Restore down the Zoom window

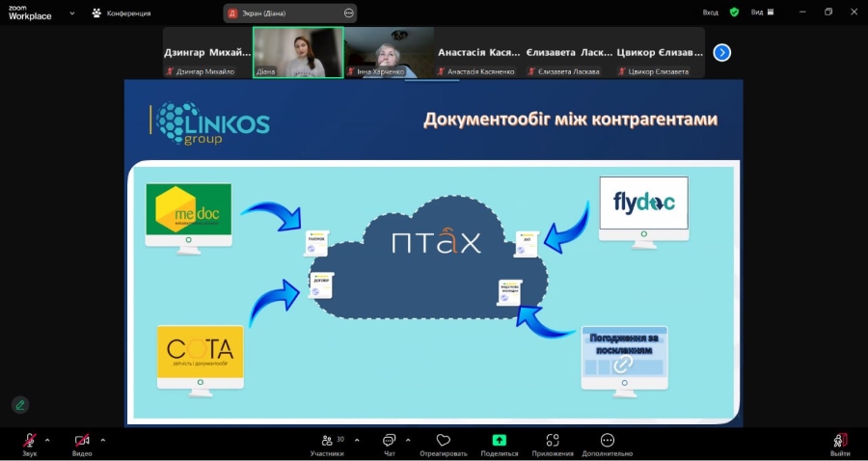828,12
